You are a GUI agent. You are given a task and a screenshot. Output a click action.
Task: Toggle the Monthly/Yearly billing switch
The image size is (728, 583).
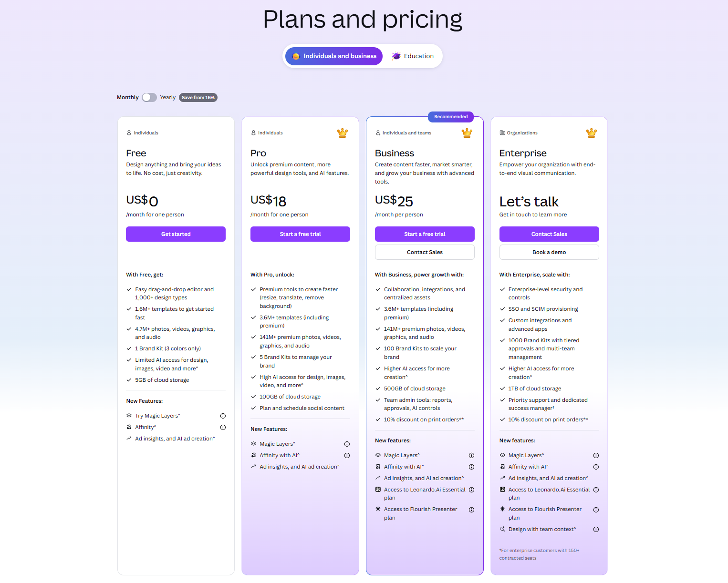149,97
